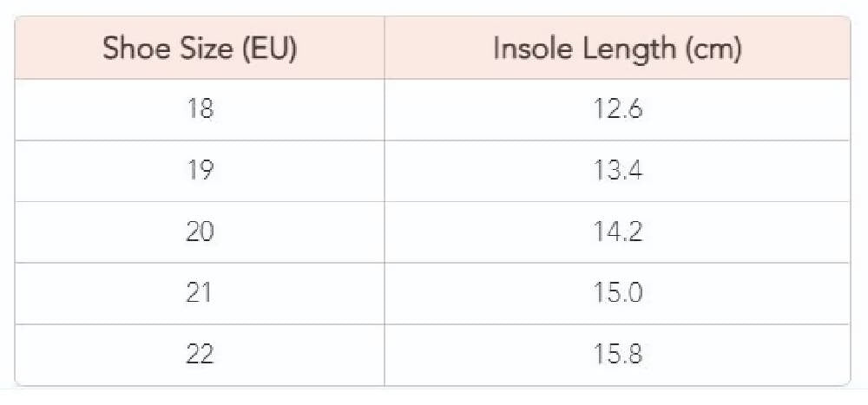This screenshot has width=868, height=405.
Task: Select the shoe size 22 cell
Action: point(200,355)
